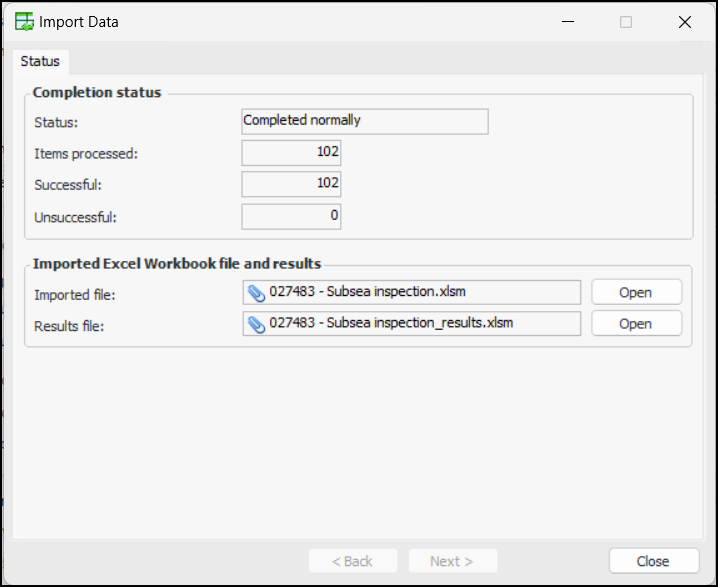718x587 pixels.
Task: Click the 'Completed normally' status field
Action: (x=365, y=121)
